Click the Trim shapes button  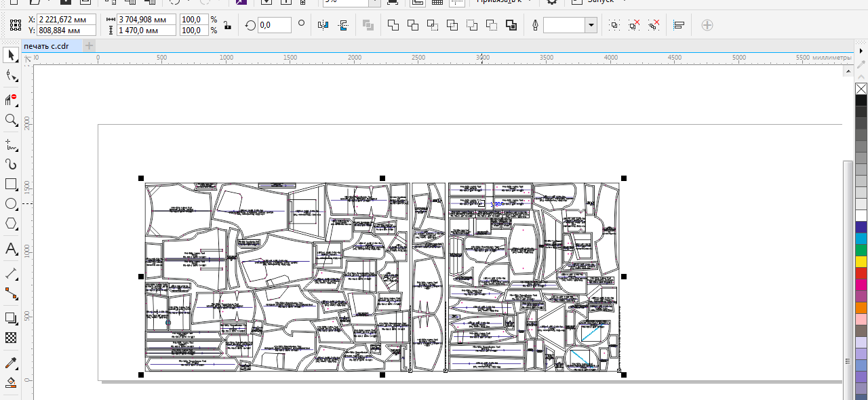point(413,26)
